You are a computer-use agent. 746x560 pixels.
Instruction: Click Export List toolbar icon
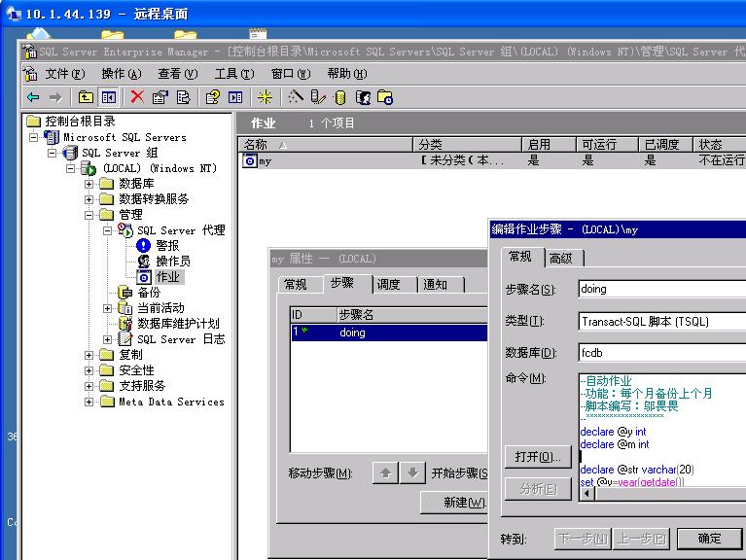click(183, 97)
